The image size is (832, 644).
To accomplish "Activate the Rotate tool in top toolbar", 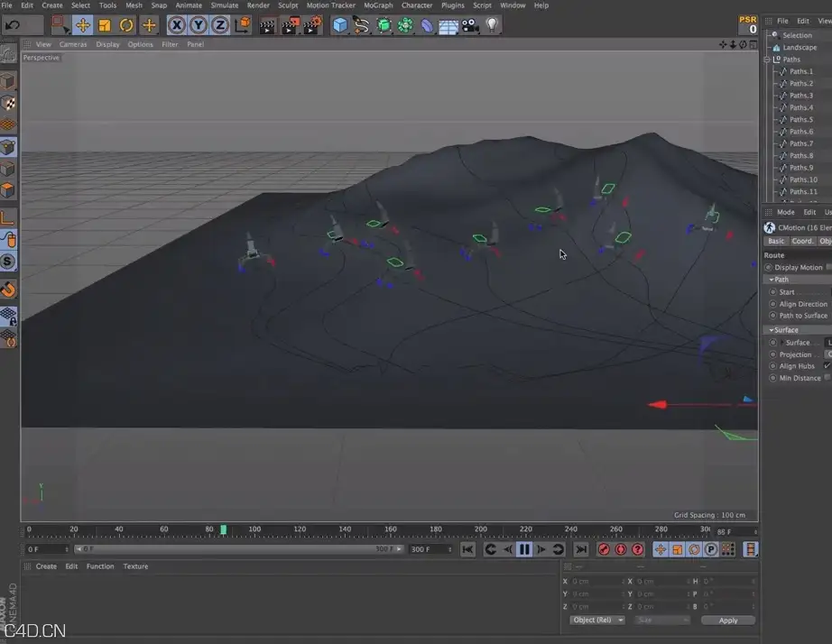I will pyautogui.click(x=126, y=25).
